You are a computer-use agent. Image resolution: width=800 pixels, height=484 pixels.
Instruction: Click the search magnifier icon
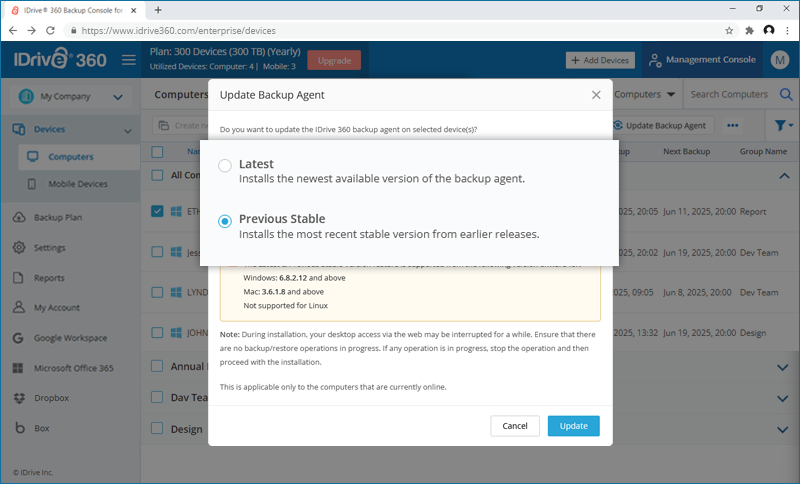[x=786, y=95]
